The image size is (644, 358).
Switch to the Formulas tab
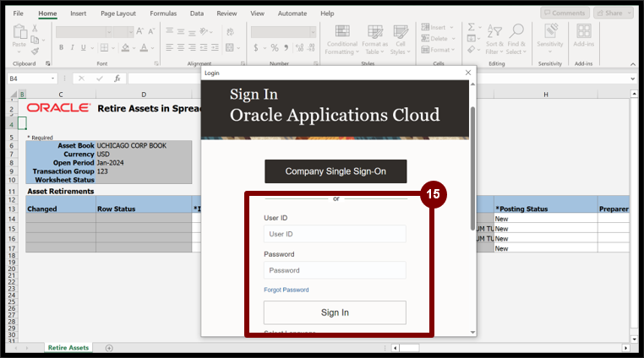click(x=163, y=14)
